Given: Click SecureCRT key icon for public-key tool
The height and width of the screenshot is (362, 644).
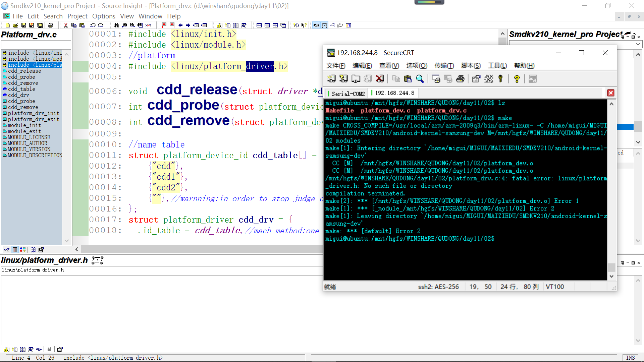Looking at the screenshot, I should tap(500, 79).
